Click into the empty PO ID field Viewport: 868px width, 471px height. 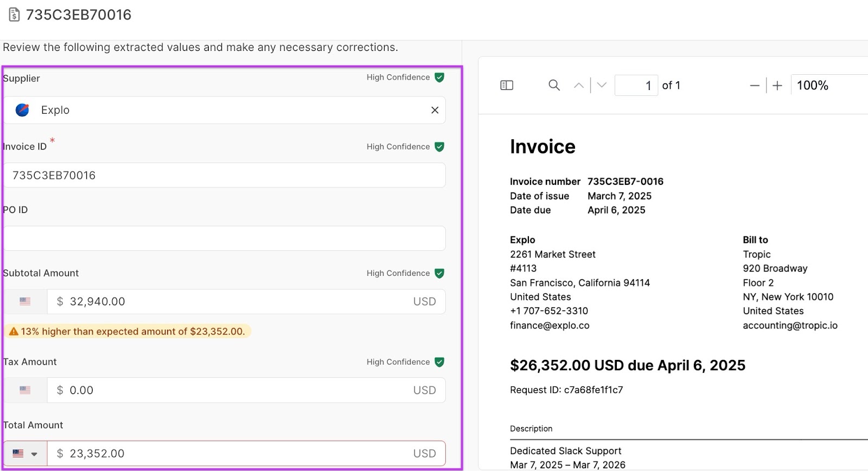(x=225, y=238)
